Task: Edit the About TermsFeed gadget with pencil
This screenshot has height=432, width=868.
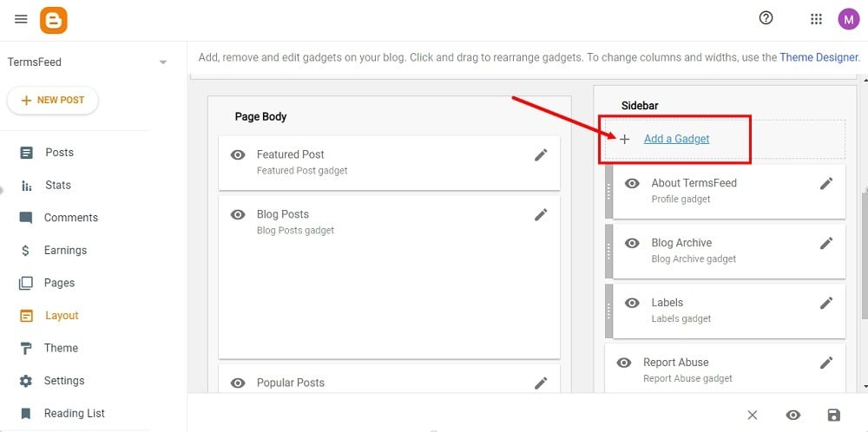Action: click(x=826, y=184)
